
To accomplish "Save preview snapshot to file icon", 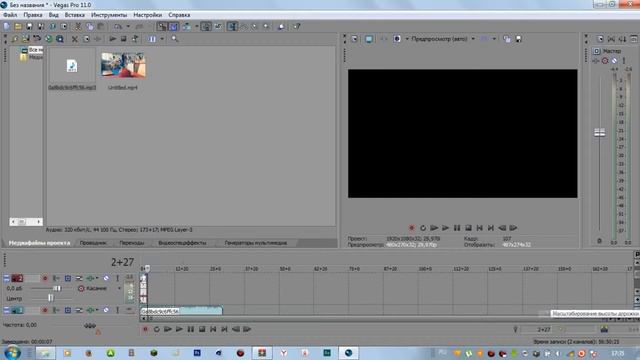I will pyautogui.click(x=518, y=39).
